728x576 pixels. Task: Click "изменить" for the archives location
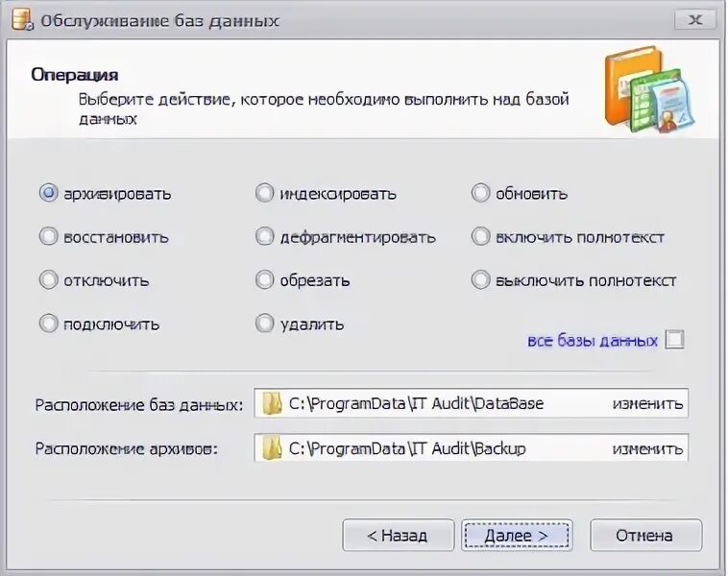click(647, 449)
